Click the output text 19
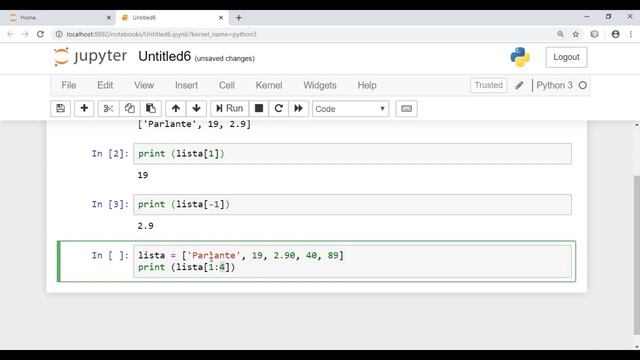640x360 pixels. tap(143, 176)
